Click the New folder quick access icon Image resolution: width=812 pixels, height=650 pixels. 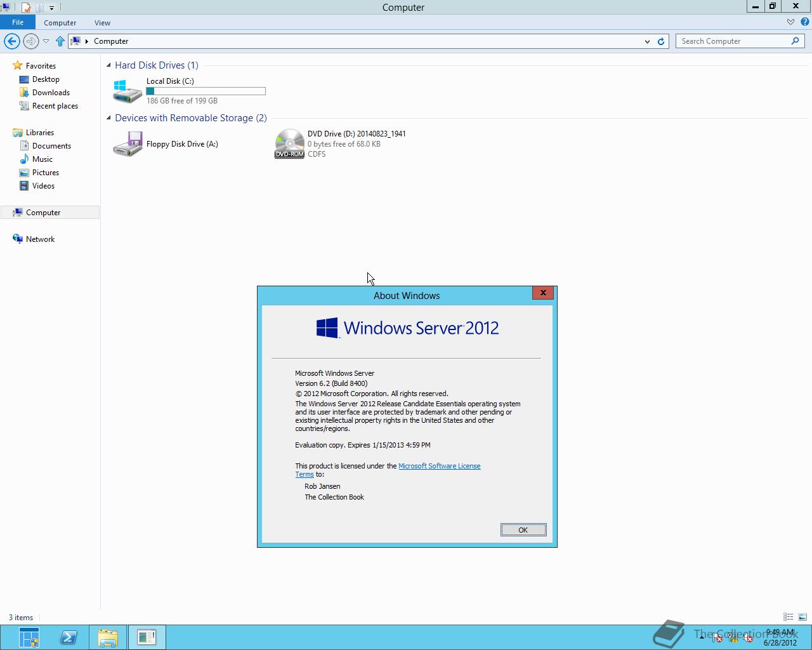click(39, 8)
